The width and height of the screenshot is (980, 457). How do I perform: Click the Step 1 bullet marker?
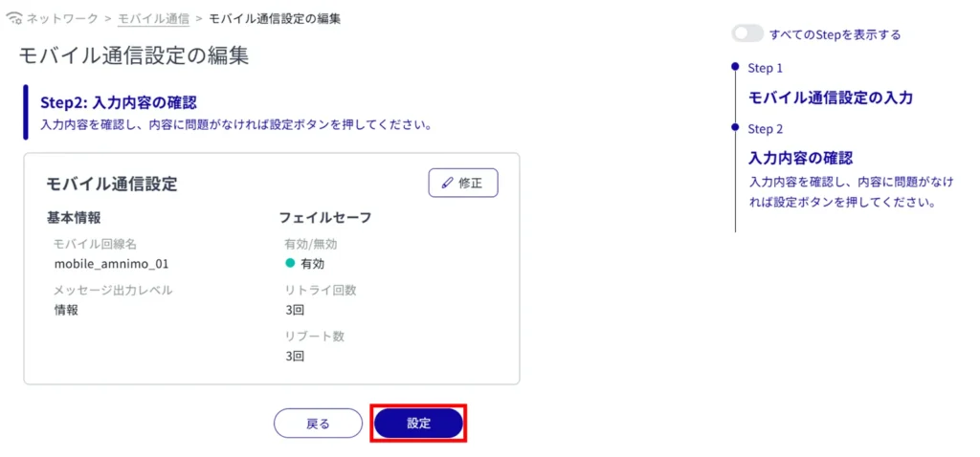(735, 67)
